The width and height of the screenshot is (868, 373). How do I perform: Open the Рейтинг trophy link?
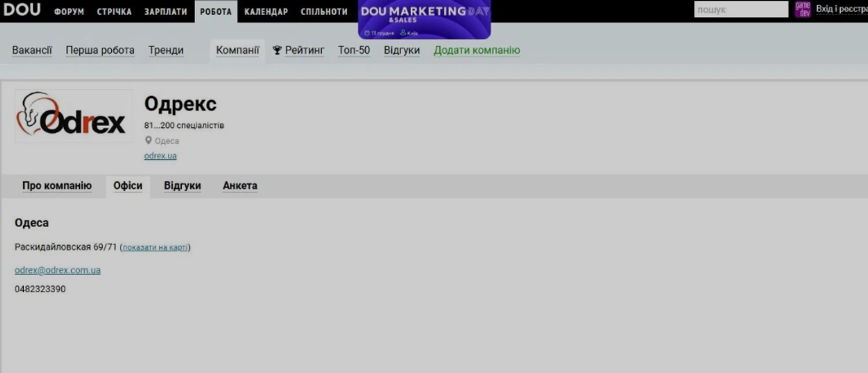(x=299, y=50)
